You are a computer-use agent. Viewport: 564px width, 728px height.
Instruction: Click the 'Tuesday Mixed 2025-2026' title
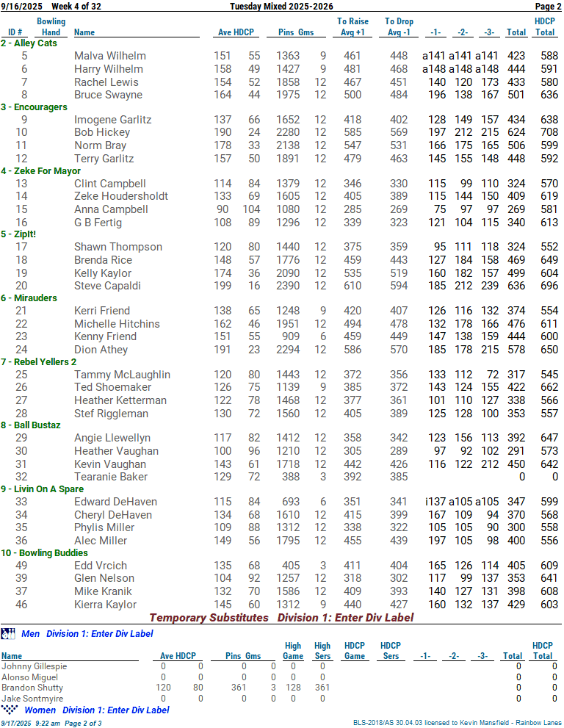[281, 7]
